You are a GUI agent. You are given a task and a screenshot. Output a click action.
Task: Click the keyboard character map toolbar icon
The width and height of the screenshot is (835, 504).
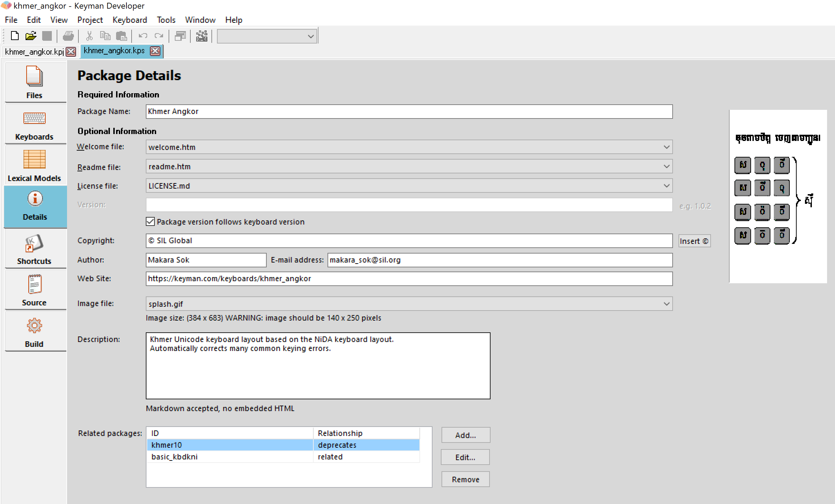201,36
